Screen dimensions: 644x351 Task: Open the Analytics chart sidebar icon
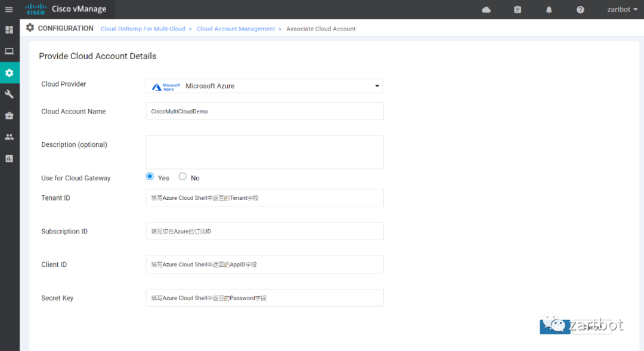9,159
